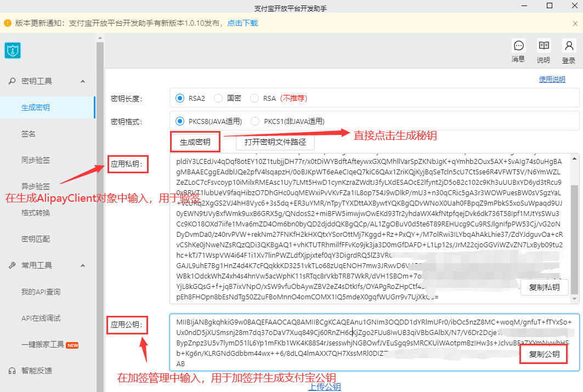Click the 密钥格式: label

tap(126, 122)
